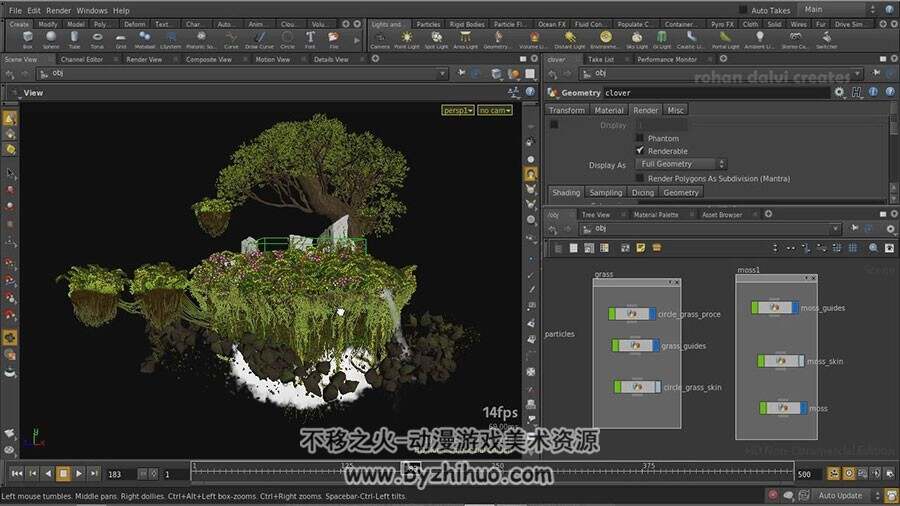Open the Windows menu
The width and height of the screenshot is (900, 506).
coord(92,10)
